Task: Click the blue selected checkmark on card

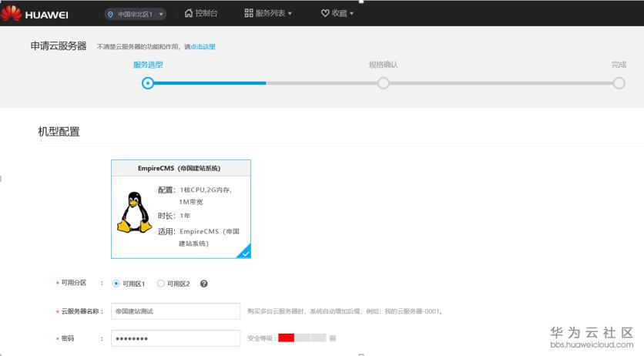Action: pos(244,252)
